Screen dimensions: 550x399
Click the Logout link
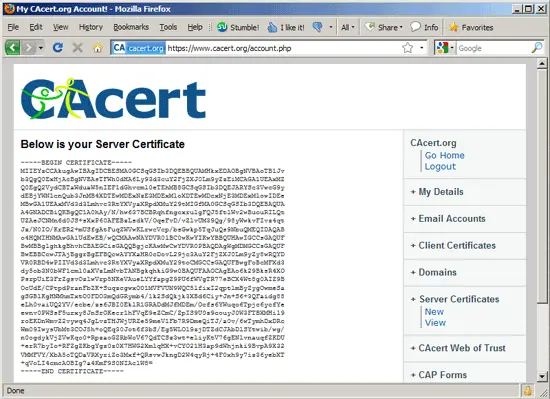(440, 167)
